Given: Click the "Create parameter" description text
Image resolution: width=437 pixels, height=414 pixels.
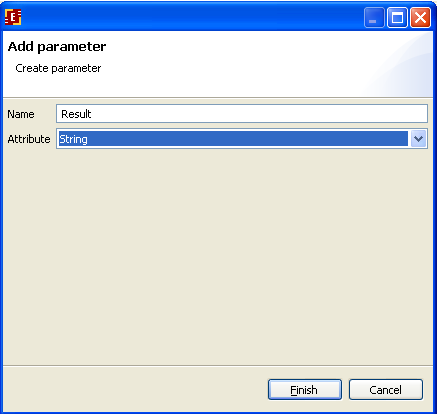Looking at the screenshot, I should coord(58,68).
